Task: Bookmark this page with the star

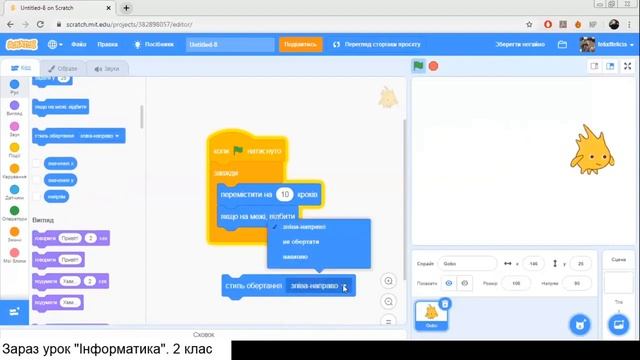Action: coord(529,24)
